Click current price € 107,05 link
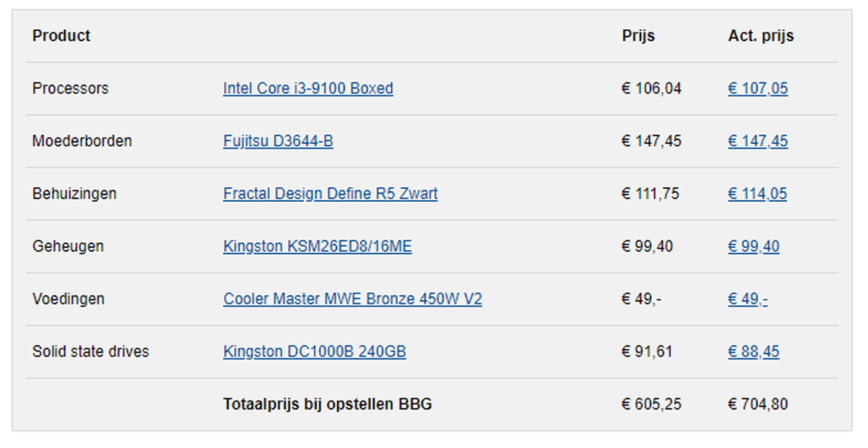This screenshot has width=868, height=448. pyautogui.click(x=758, y=89)
